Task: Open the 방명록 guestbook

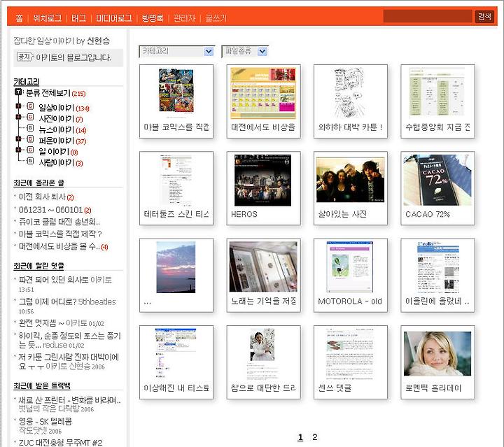Action: click(153, 18)
